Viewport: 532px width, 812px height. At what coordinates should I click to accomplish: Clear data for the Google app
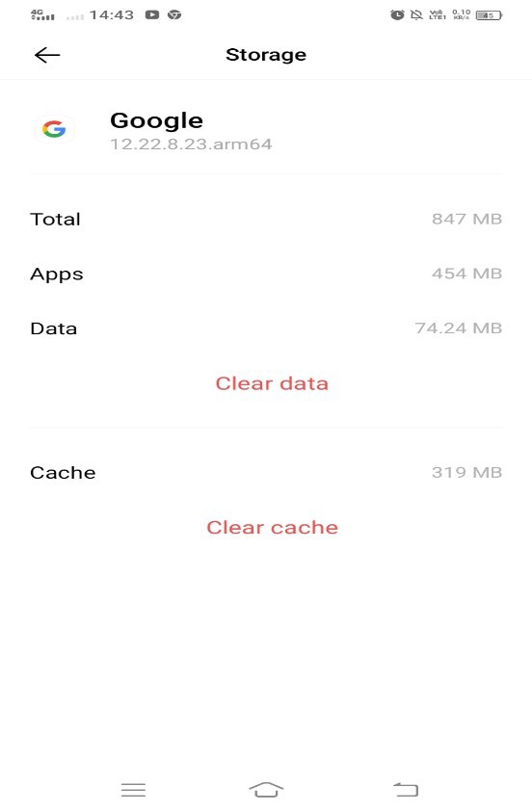coord(272,383)
